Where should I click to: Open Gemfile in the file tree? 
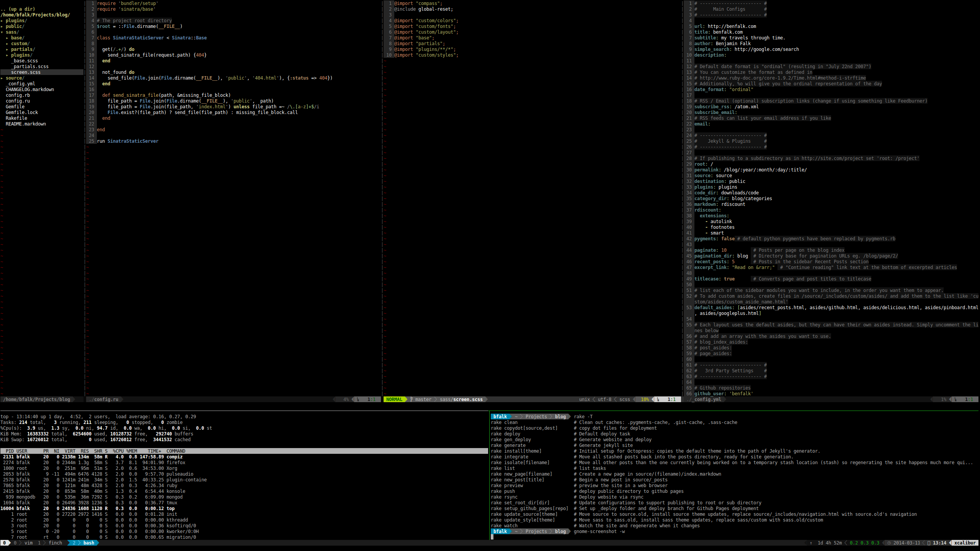[15, 107]
